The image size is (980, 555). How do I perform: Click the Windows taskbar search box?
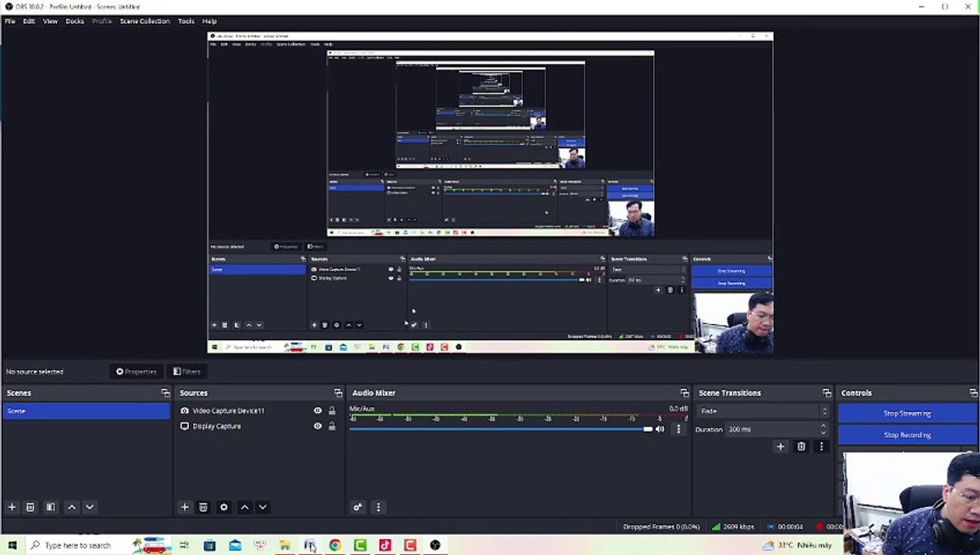click(77, 545)
